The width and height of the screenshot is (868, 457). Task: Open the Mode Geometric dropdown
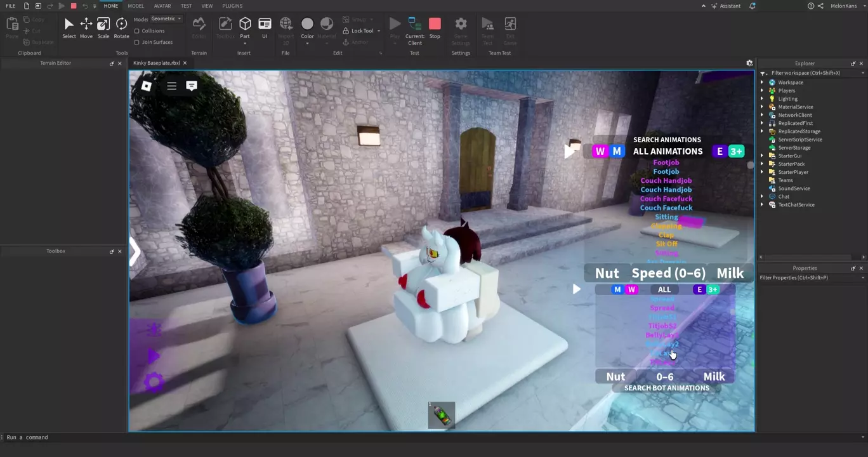(x=166, y=19)
